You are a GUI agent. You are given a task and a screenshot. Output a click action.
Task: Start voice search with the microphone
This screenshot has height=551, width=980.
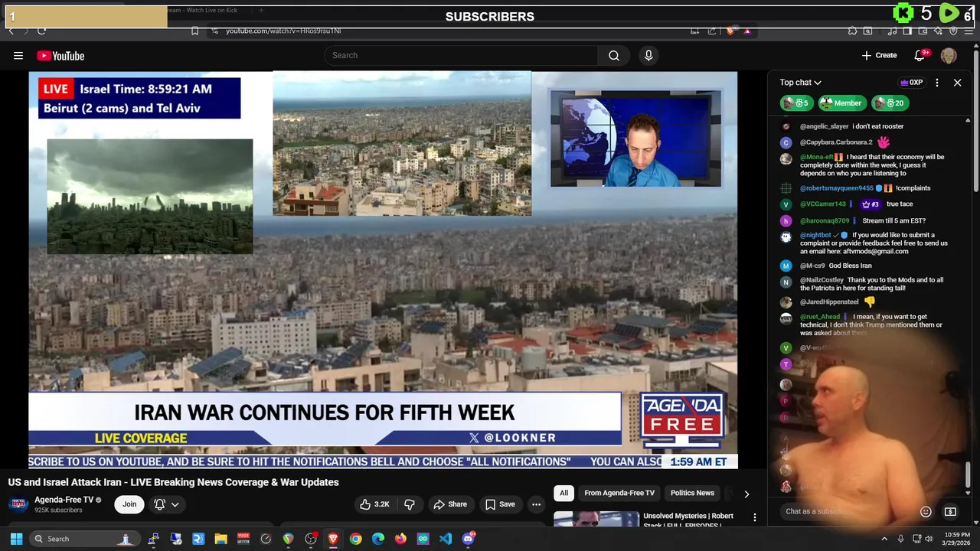[648, 55]
